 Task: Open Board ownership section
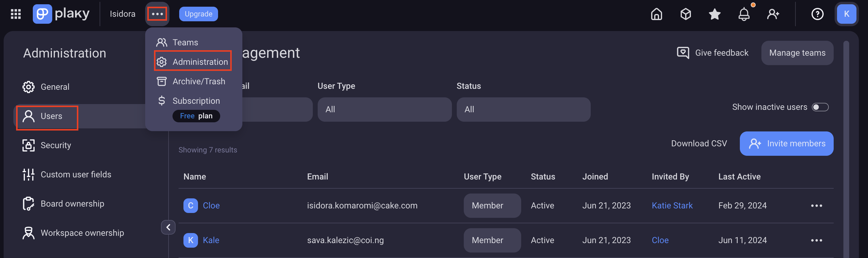pyautogui.click(x=63, y=204)
